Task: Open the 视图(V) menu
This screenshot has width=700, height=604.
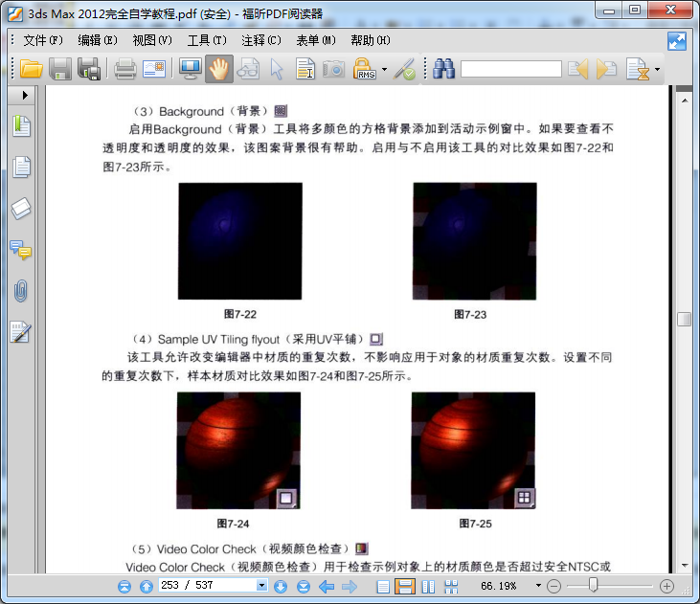Action: point(152,40)
